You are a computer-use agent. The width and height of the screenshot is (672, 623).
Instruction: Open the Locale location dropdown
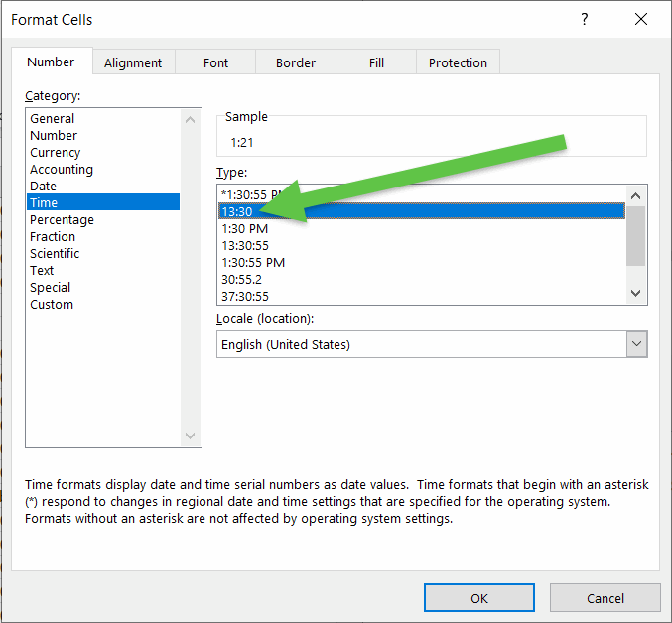(x=636, y=344)
